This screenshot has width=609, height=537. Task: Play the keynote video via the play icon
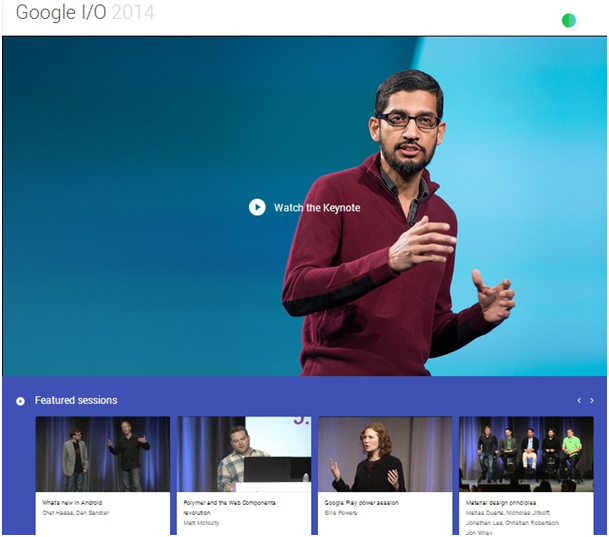tap(257, 207)
